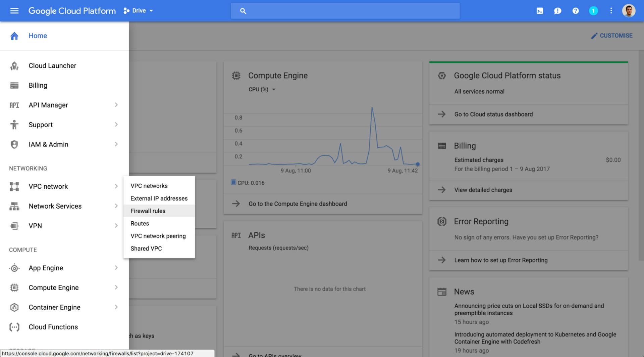
Task: Click the IAM & Admin shield icon
Action: [14, 144]
